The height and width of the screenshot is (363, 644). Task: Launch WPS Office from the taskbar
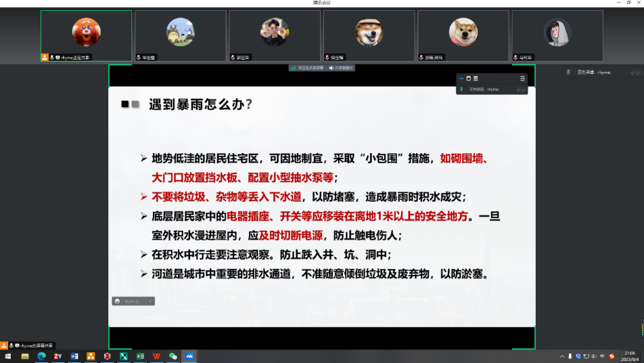156,356
